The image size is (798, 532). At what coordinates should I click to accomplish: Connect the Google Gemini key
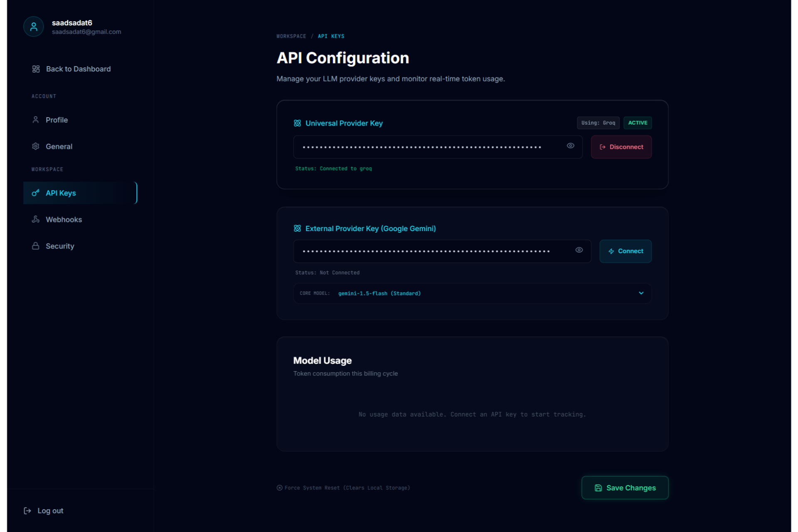click(625, 251)
